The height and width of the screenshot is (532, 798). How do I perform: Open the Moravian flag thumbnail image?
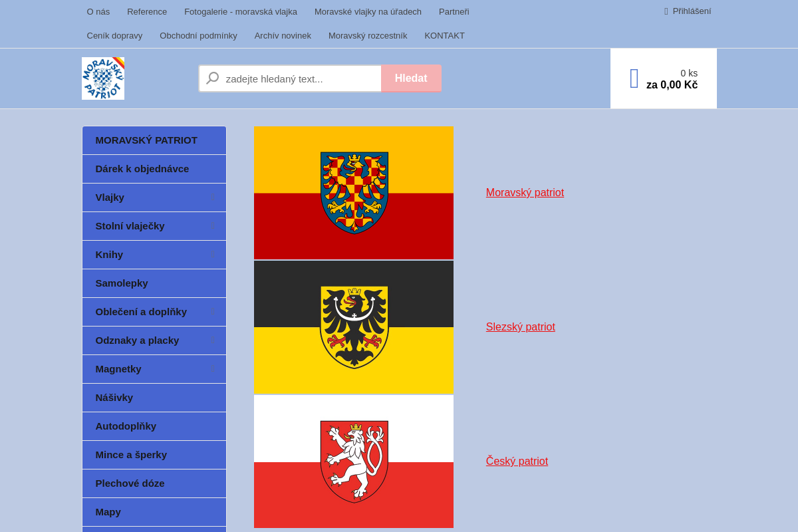tap(354, 193)
